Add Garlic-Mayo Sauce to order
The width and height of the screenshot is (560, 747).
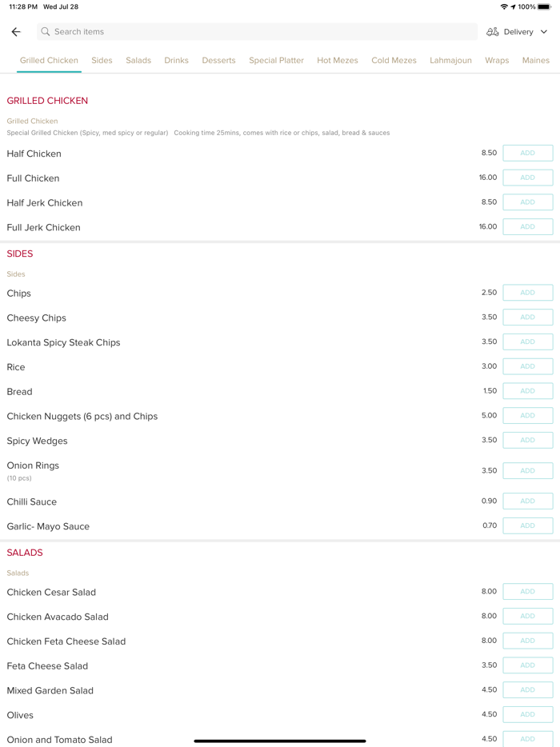pyautogui.click(x=527, y=525)
